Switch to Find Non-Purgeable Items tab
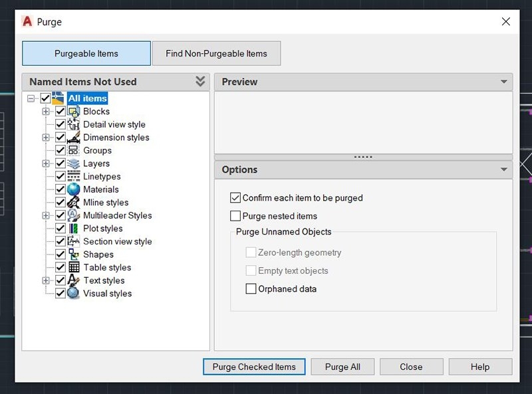 (216, 54)
